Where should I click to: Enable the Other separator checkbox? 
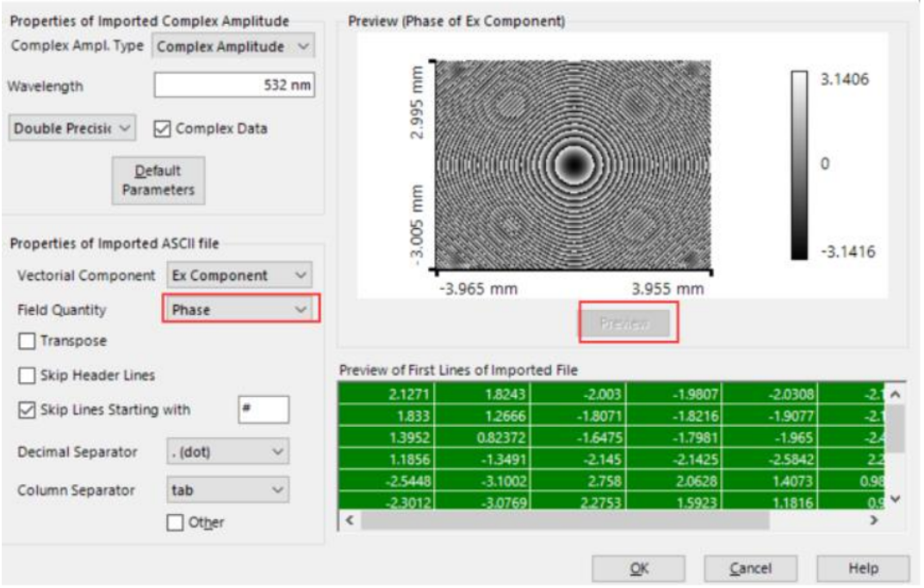(x=175, y=523)
